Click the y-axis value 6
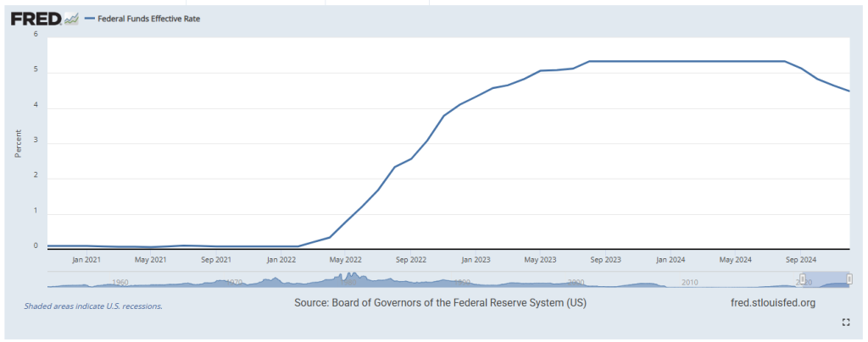The width and height of the screenshot is (868, 342). pos(36,34)
